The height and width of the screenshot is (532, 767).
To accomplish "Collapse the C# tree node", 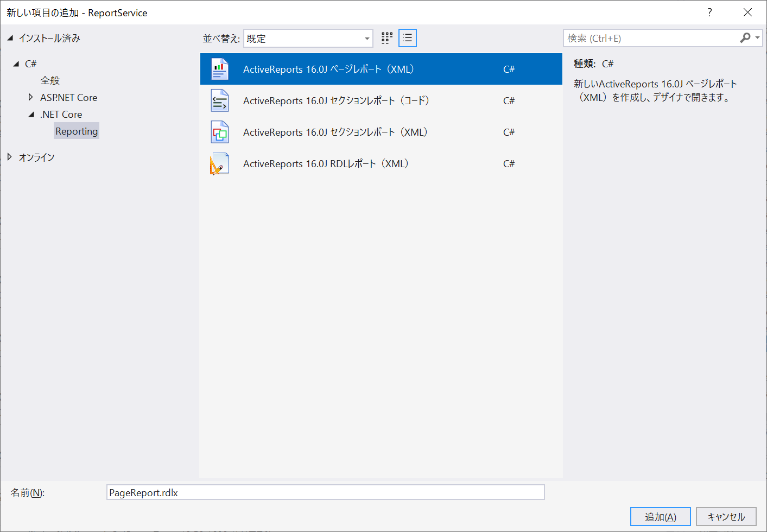I will click(16, 64).
